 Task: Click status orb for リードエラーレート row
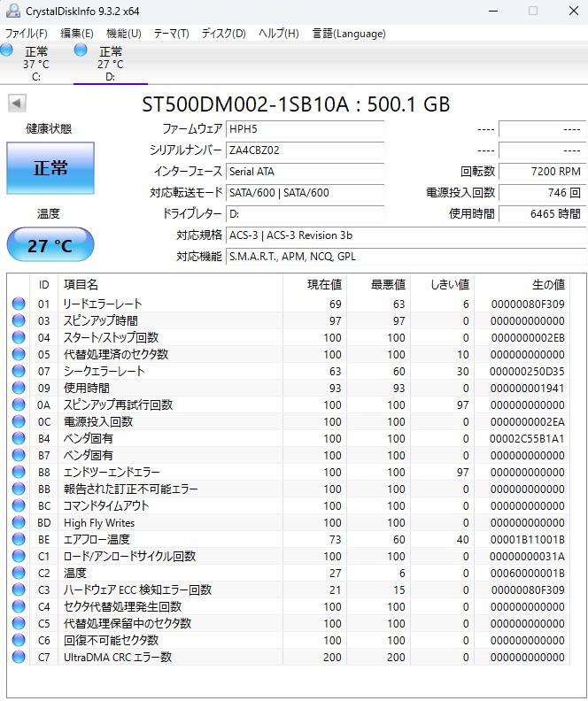click(19, 304)
